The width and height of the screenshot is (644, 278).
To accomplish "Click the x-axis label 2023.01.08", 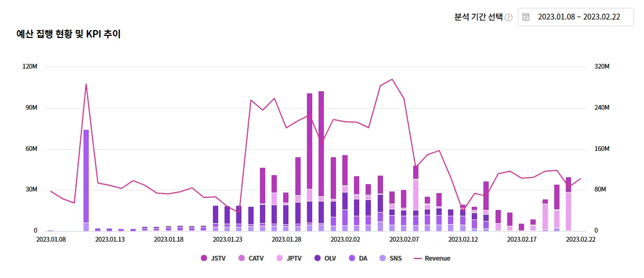I will pos(51,239).
